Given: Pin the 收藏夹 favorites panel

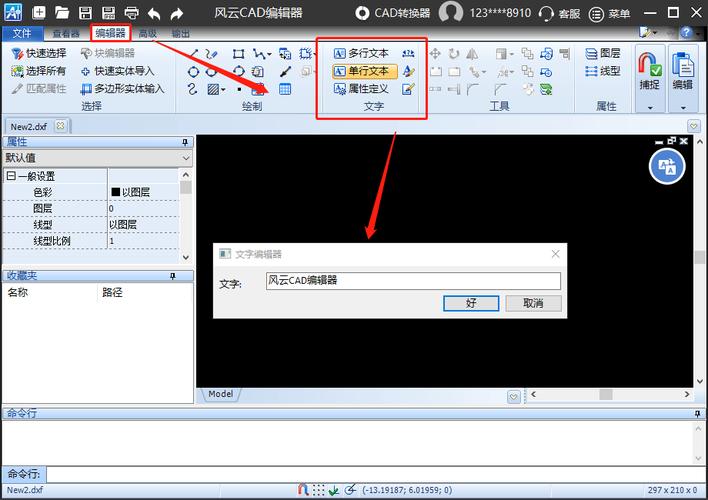Looking at the screenshot, I should 172,276.
